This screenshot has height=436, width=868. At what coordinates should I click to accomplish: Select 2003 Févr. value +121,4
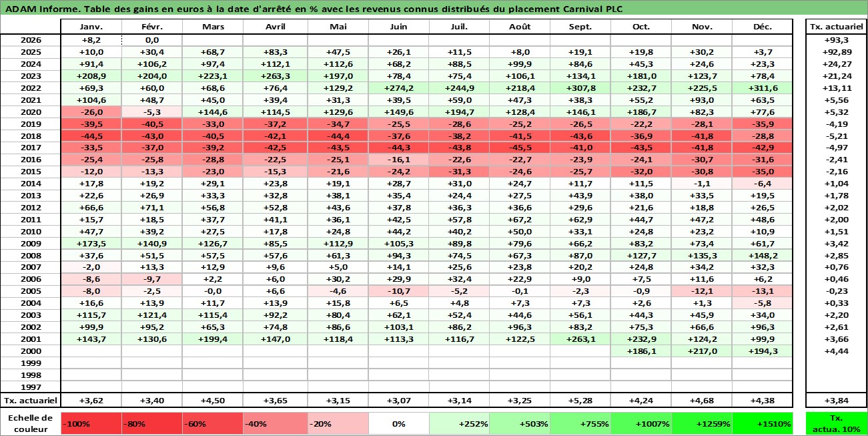152,314
